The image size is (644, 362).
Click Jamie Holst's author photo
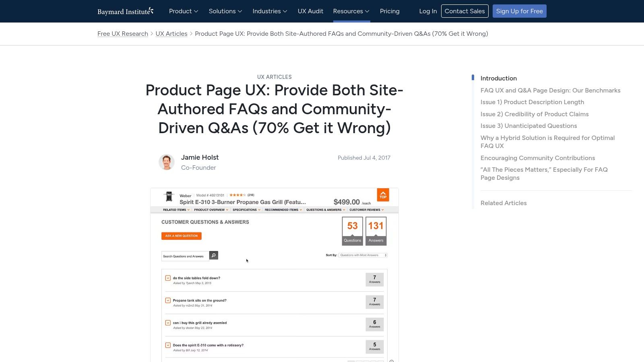167,162
